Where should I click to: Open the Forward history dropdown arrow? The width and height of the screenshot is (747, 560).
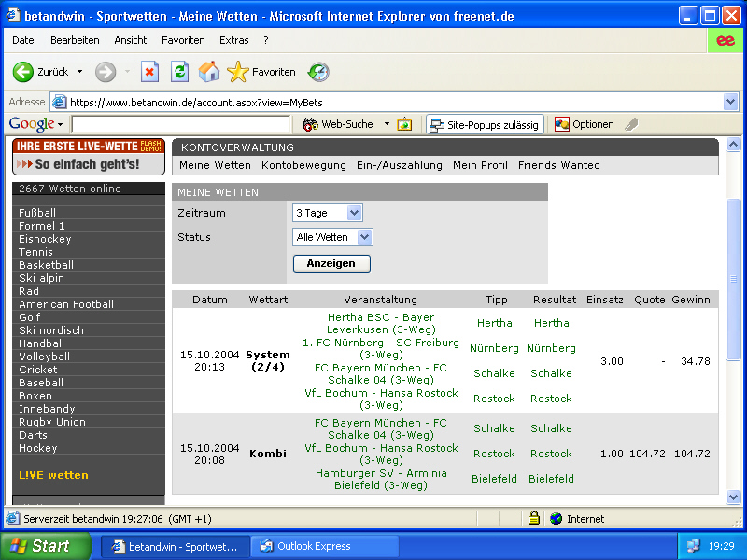pyautogui.click(x=127, y=72)
